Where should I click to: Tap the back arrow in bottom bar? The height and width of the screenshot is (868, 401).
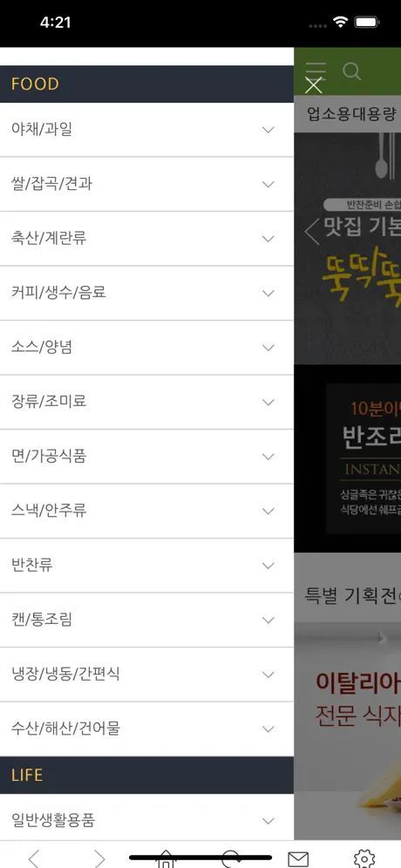[34, 858]
